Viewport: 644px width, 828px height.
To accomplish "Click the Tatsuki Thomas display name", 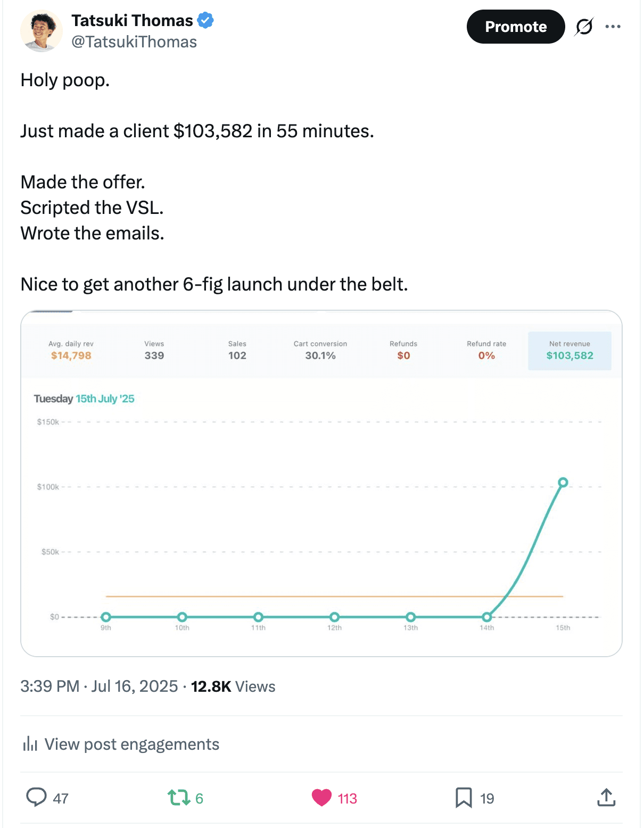I will click(132, 21).
